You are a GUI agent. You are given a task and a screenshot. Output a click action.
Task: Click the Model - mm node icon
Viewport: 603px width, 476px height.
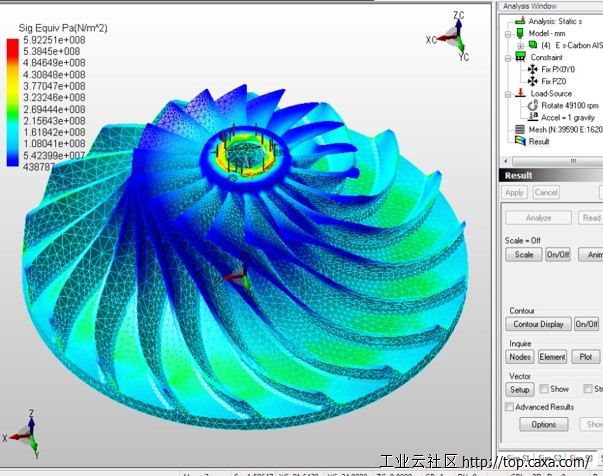[520, 33]
